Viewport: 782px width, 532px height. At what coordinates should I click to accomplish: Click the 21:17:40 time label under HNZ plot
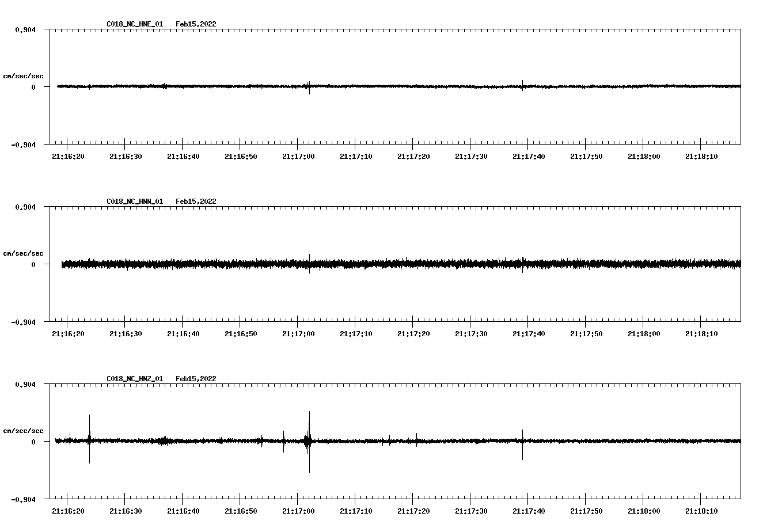pyautogui.click(x=529, y=511)
